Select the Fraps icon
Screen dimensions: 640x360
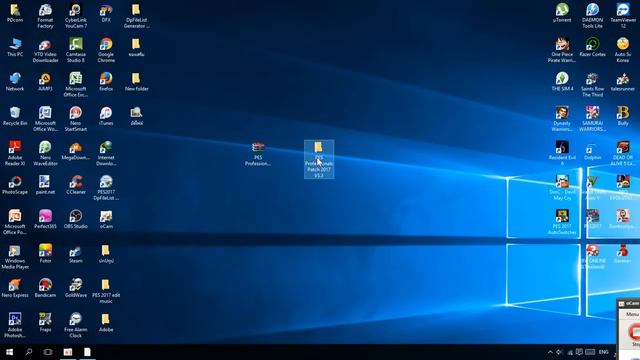click(x=45, y=322)
